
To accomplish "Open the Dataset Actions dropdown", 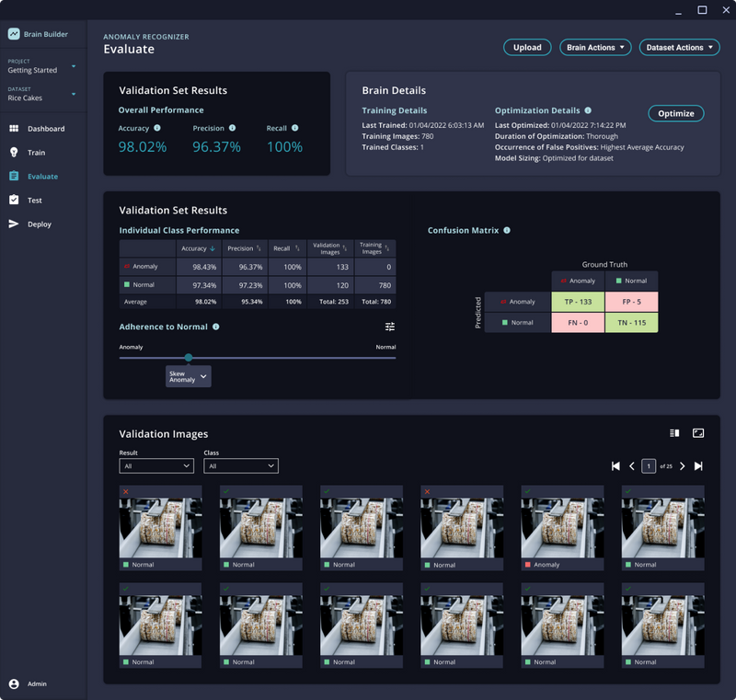I will tap(680, 47).
